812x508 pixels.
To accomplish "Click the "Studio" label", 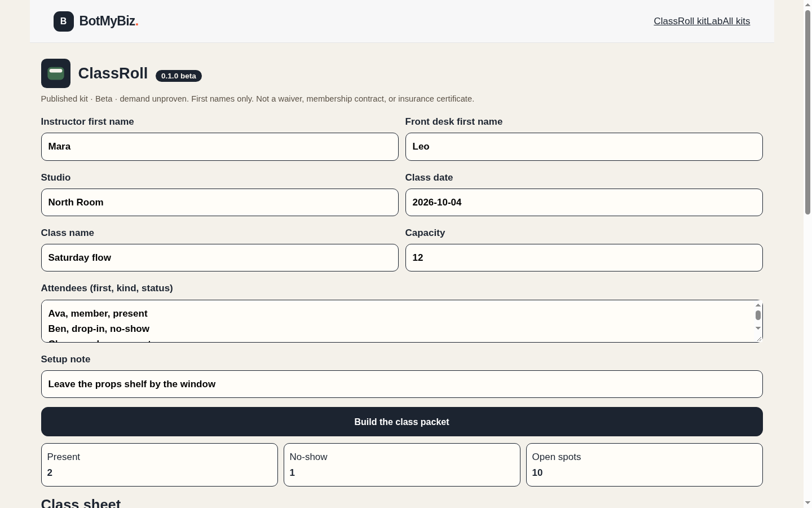I will tap(56, 177).
